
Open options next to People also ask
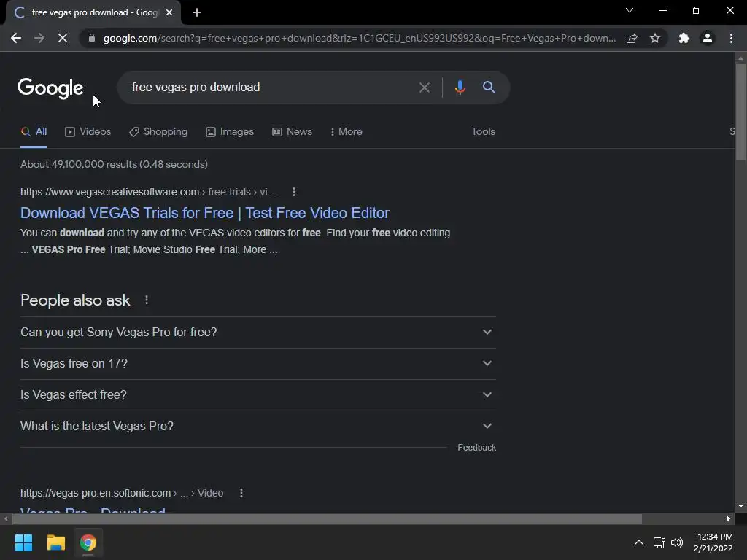[x=147, y=300]
